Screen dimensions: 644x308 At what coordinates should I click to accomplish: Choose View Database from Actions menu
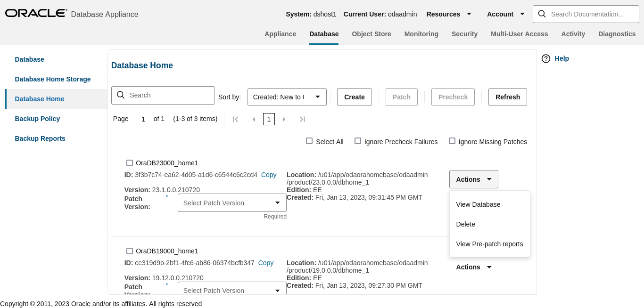[x=490, y=204]
